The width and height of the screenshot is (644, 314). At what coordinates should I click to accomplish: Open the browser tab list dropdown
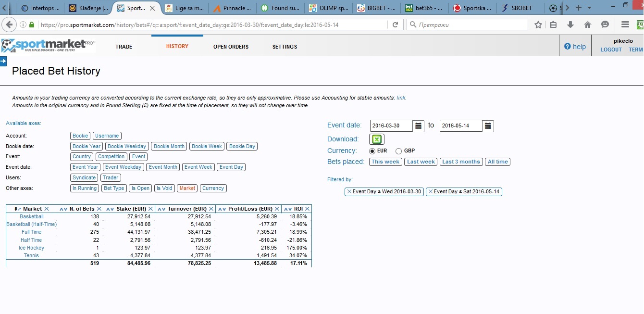tap(589, 8)
